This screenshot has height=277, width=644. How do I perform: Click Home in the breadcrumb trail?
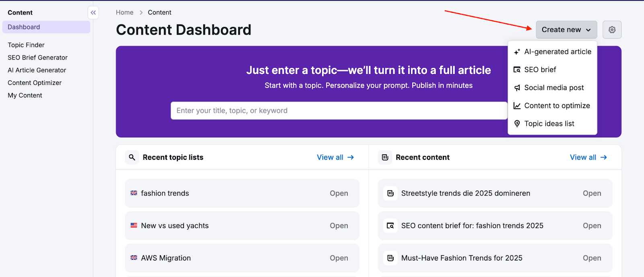point(125,12)
